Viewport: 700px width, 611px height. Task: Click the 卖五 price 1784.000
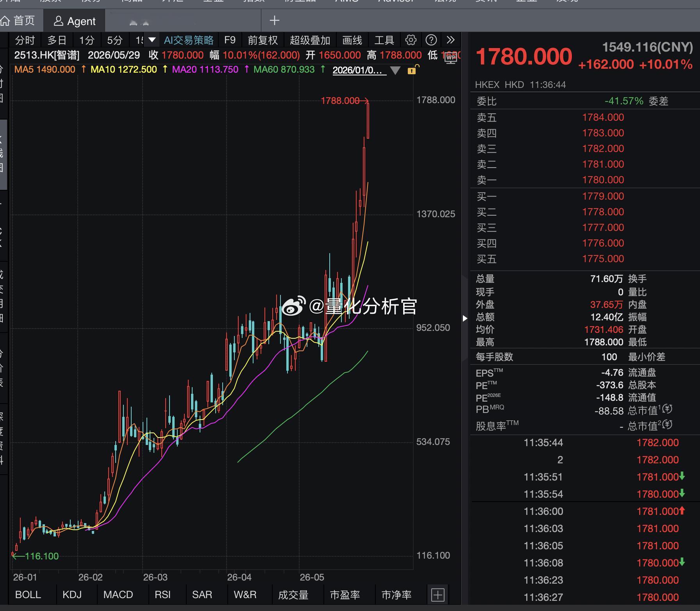click(603, 117)
